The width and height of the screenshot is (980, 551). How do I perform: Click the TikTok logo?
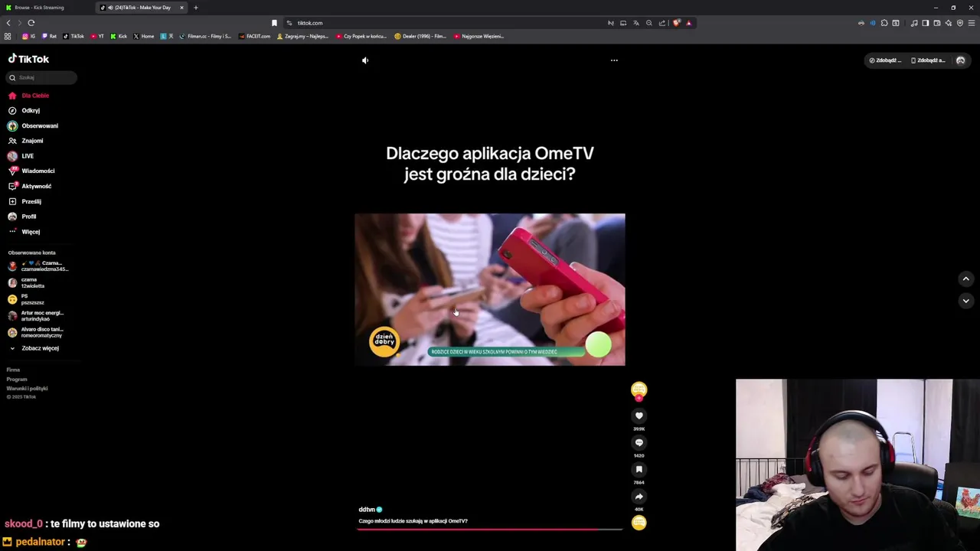tap(28, 59)
